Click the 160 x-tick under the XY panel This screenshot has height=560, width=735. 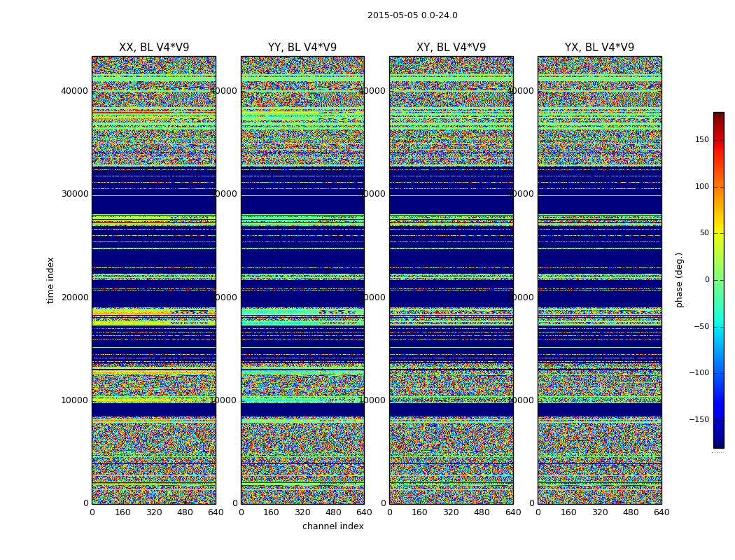[420, 512]
